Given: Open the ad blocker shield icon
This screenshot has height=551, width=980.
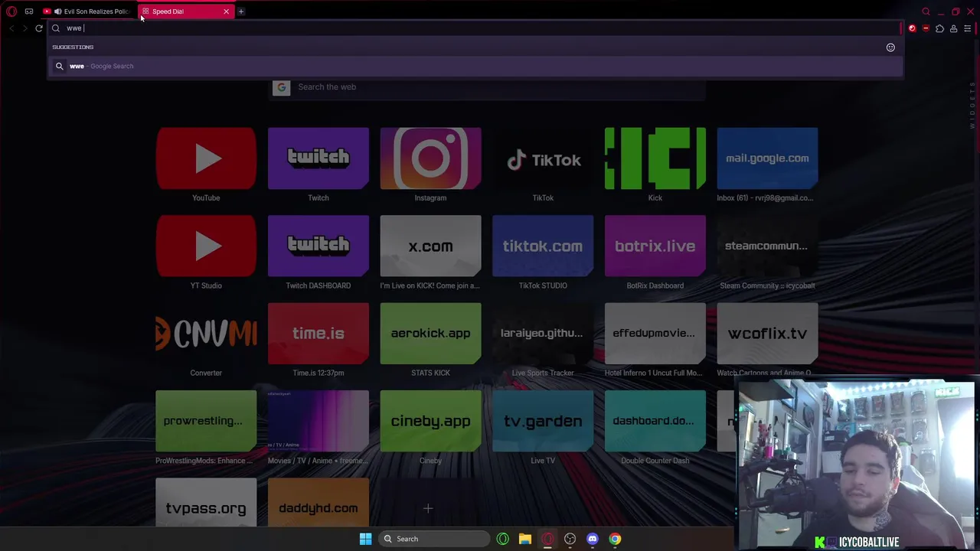Looking at the screenshot, I should click(x=926, y=28).
